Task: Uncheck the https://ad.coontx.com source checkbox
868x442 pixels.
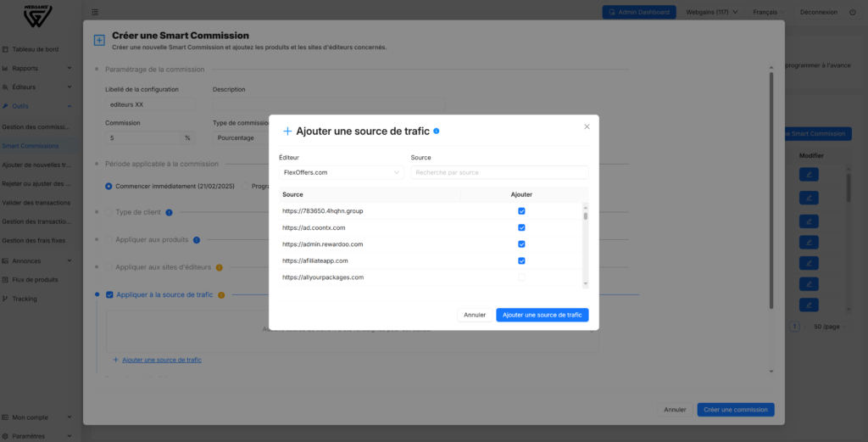Action: coord(521,227)
